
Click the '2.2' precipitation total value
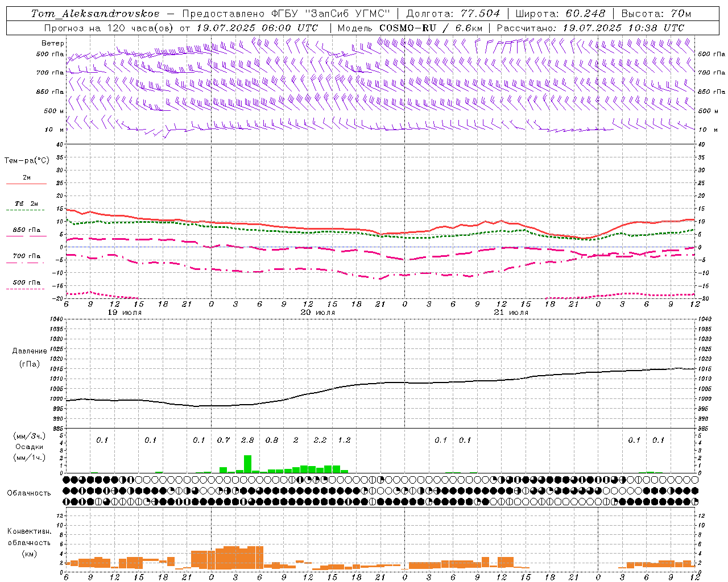pyautogui.click(x=320, y=440)
